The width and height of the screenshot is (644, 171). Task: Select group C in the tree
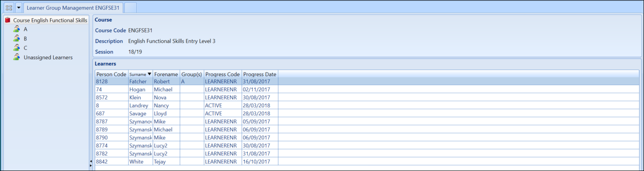(x=25, y=48)
